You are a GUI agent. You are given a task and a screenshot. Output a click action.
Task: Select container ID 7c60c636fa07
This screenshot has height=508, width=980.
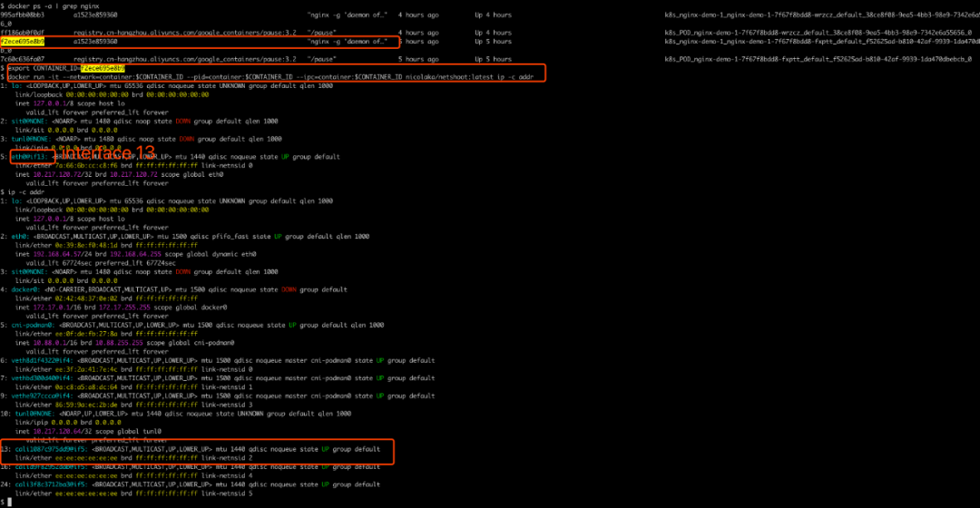(x=22, y=59)
